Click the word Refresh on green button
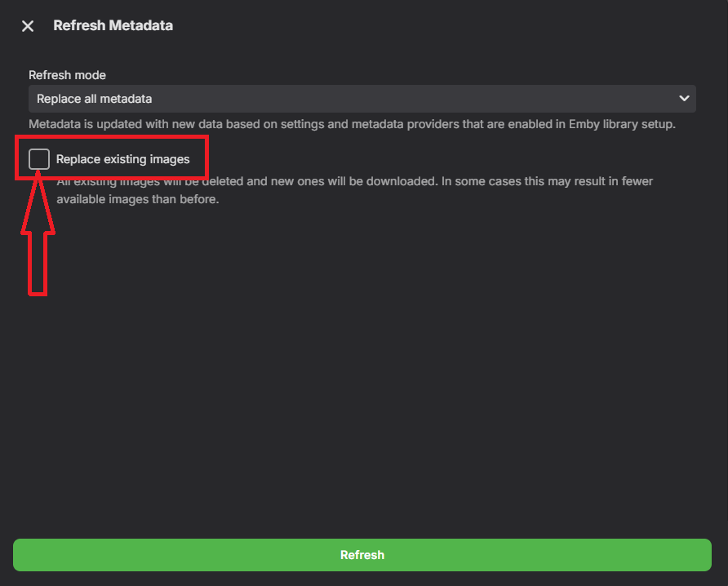This screenshot has height=586, width=728. 362,555
